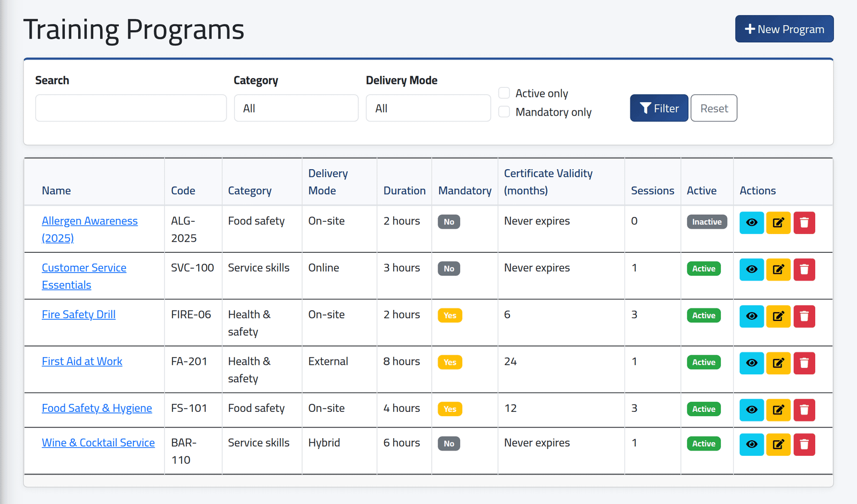Edit the Food Safety & Hygiene program

click(778, 410)
